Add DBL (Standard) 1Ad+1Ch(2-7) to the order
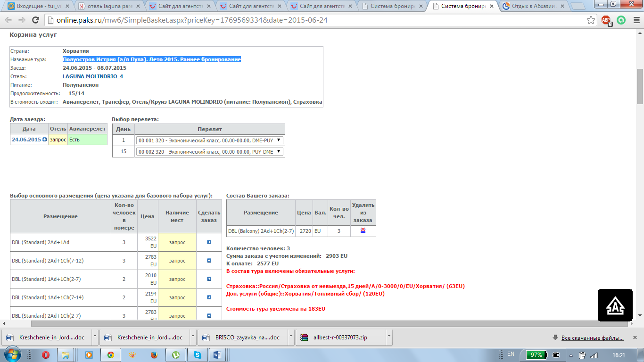 [209, 279]
